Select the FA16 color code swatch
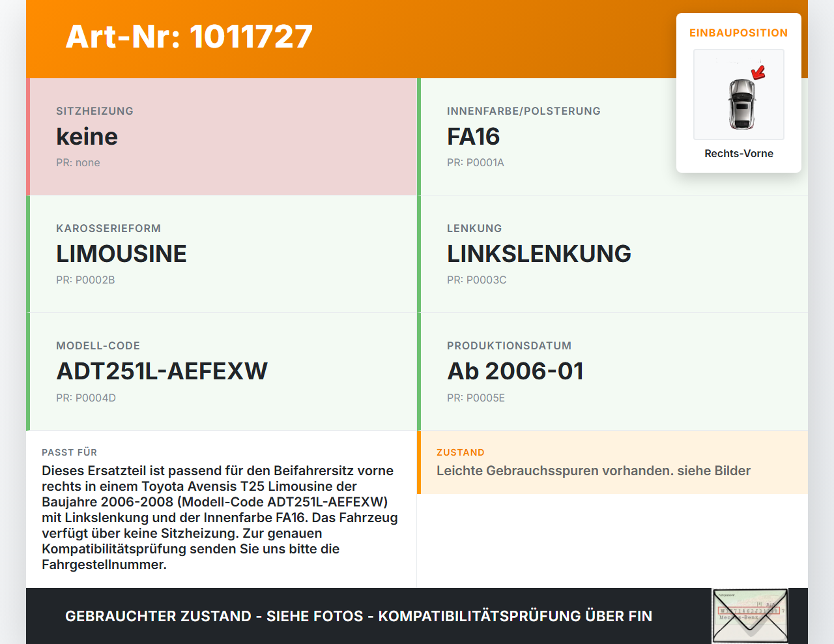The width and height of the screenshot is (834, 644). click(472, 136)
